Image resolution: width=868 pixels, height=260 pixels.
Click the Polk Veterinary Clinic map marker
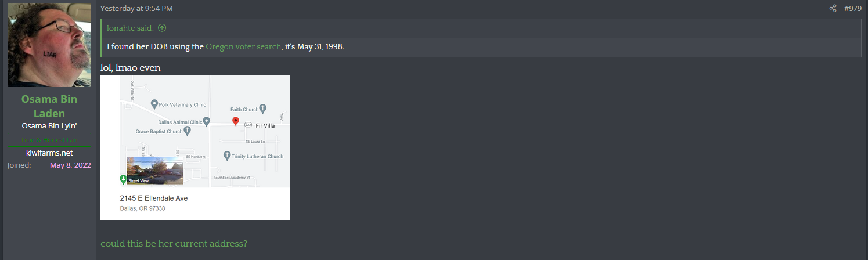pos(154,104)
